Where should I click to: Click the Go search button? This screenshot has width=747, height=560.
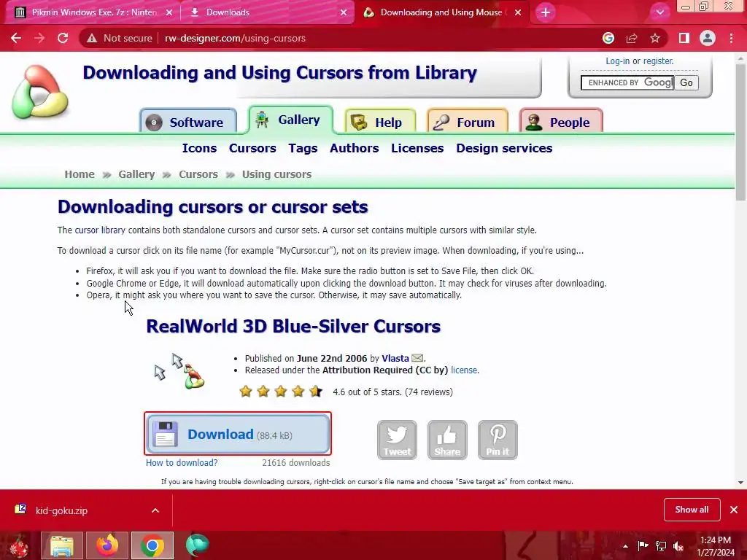coord(686,82)
